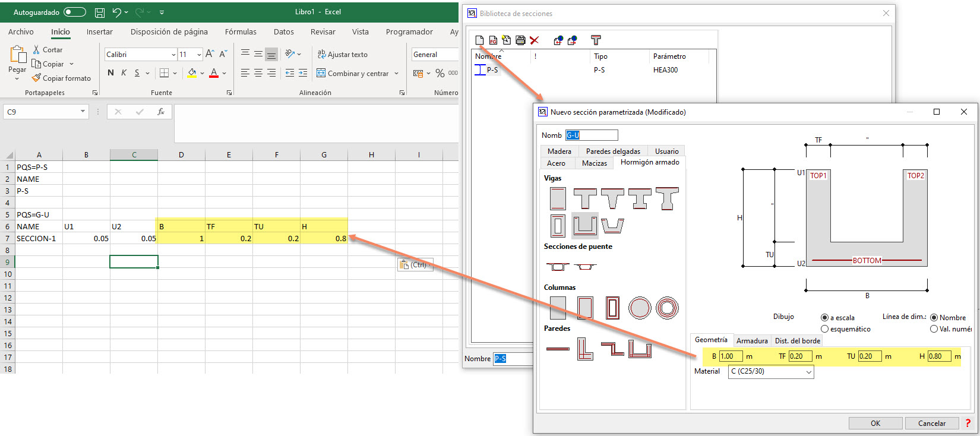The image size is (980, 436).
Task: Click the first globe icon with left arrow
Action: (x=558, y=40)
